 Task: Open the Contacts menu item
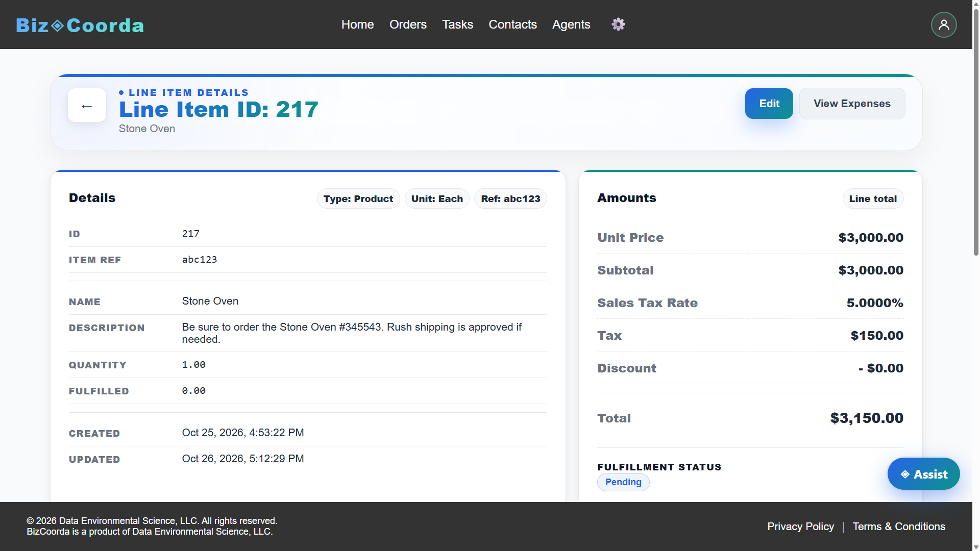point(512,24)
